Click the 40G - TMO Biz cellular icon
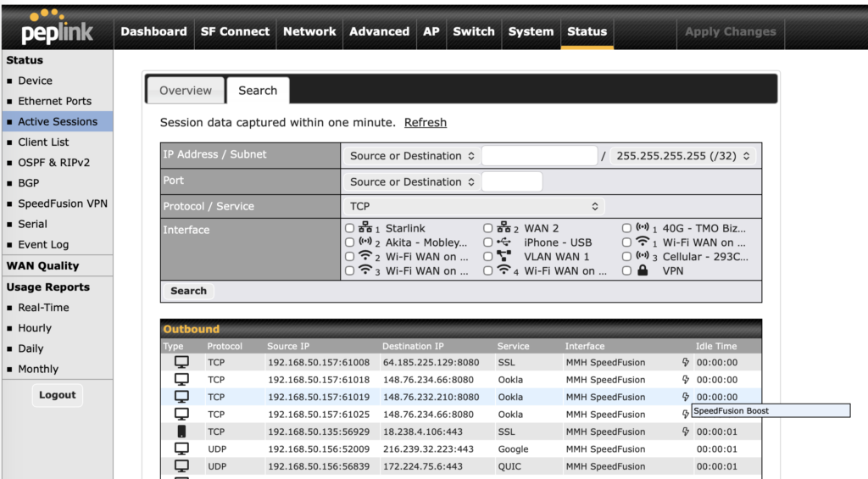This screenshot has width=868, height=479. pyautogui.click(x=643, y=227)
